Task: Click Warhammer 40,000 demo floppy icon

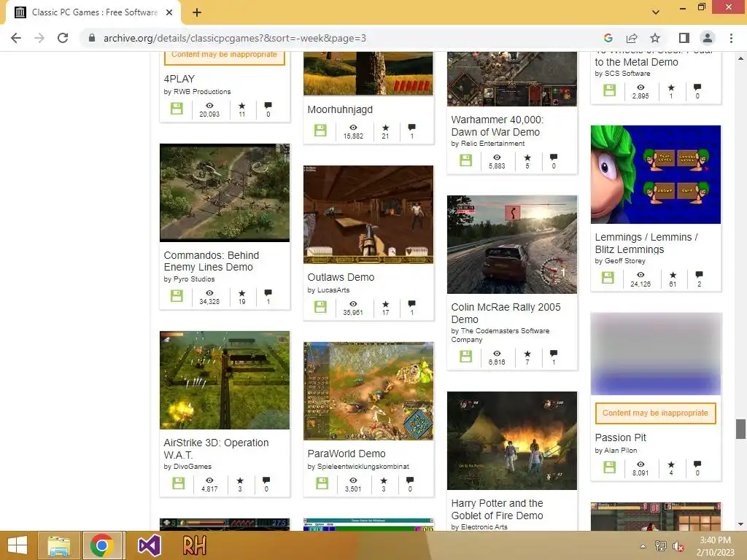Action: pyautogui.click(x=466, y=160)
